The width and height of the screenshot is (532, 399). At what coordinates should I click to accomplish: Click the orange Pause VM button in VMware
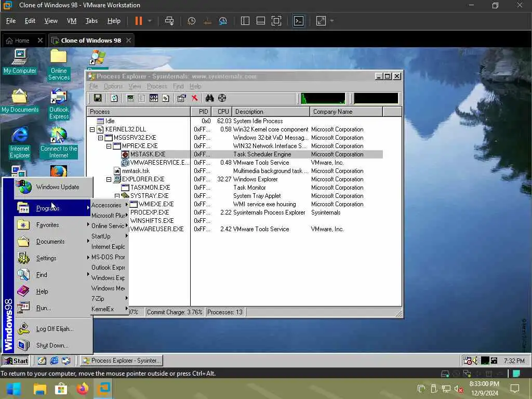(138, 21)
